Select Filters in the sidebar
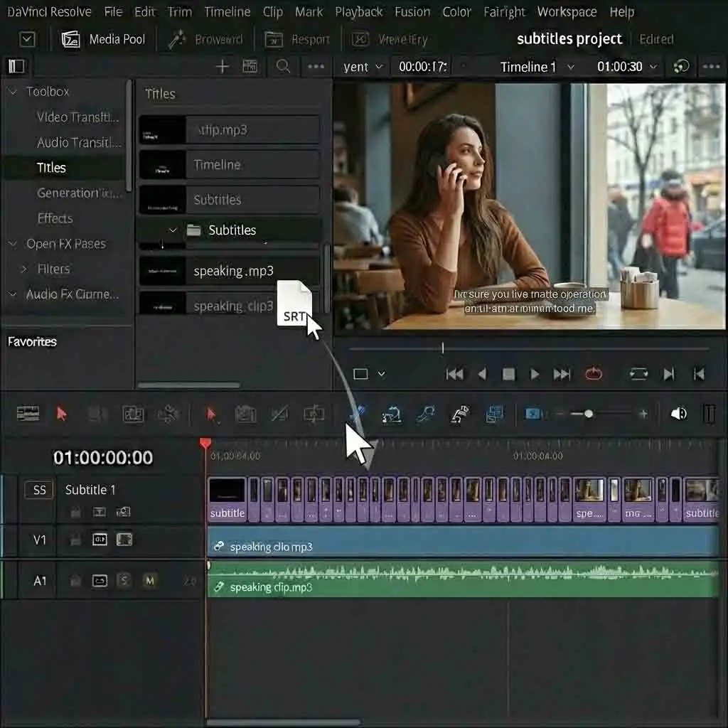Image resolution: width=728 pixels, height=728 pixels. click(x=55, y=269)
